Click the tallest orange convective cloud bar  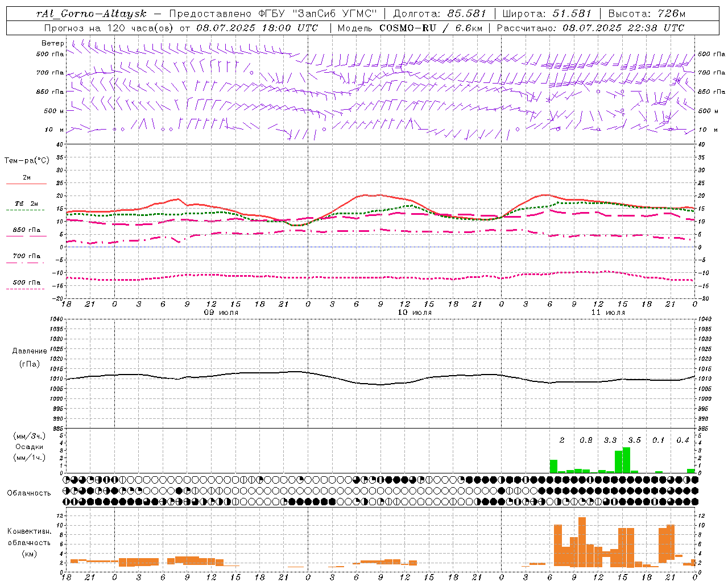click(582, 542)
